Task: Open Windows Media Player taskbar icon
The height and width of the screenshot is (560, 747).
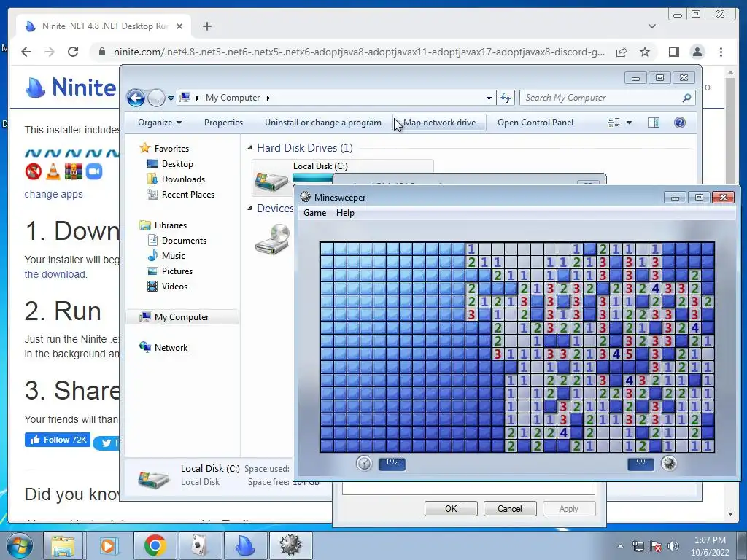Action: pyautogui.click(x=108, y=545)
